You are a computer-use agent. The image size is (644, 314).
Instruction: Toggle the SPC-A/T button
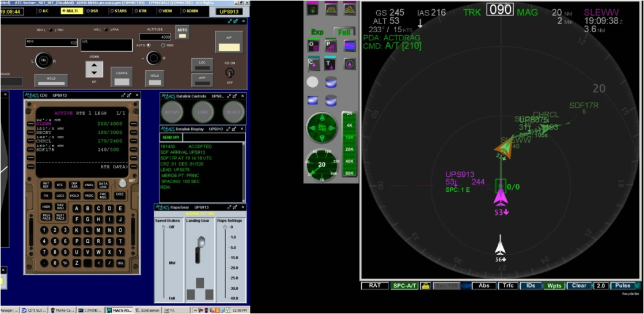[404, 286]
